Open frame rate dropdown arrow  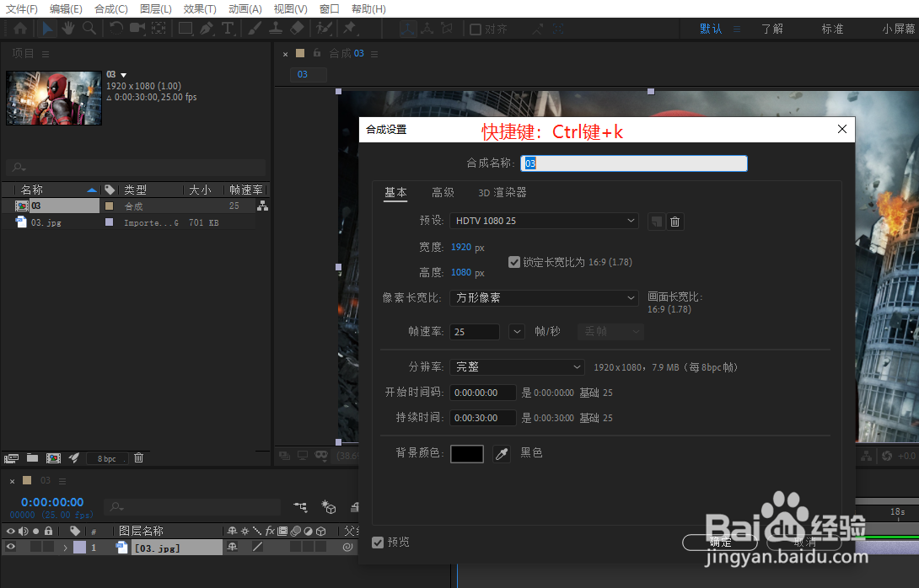pos(516,331)
